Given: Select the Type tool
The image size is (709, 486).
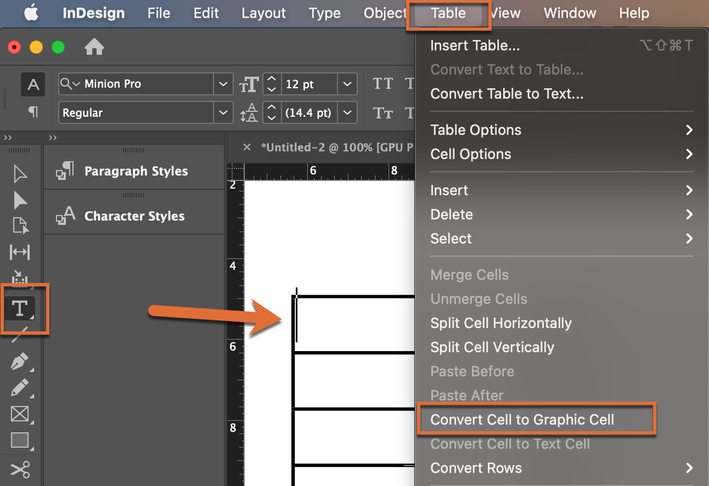Looking at the screenshot, I should coord(19,308).
